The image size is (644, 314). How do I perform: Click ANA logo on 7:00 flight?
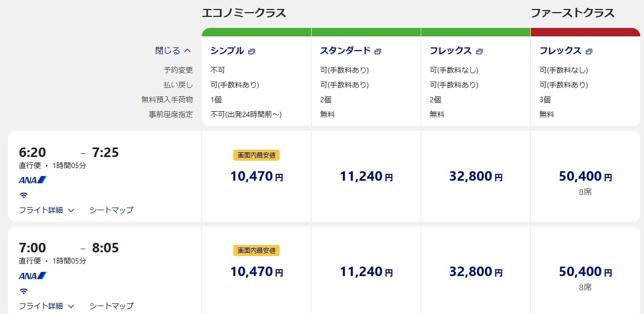pyautogui.click(x=33, y=276)
